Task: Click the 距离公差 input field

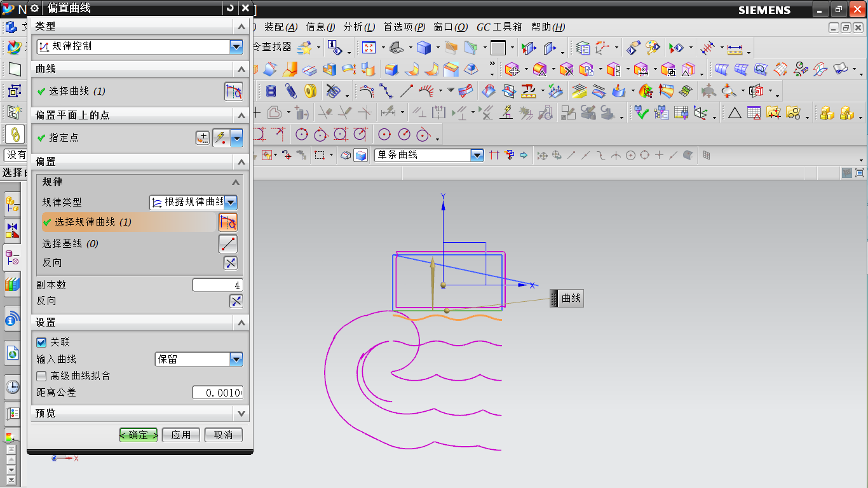Action: tap(217, 393)
